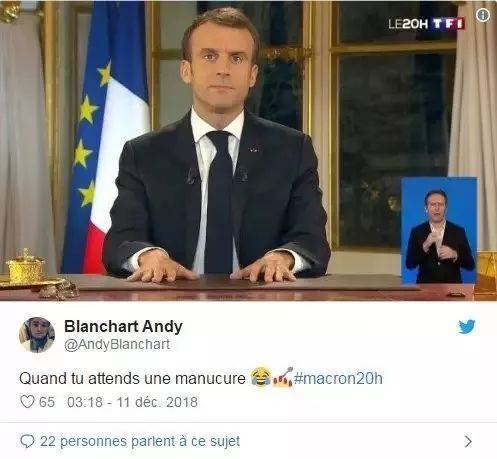The width and height of the screenshot is (497, 459).
Task: Open the sign-language interpreter inset in the image
Action: (x=439, y=230)
